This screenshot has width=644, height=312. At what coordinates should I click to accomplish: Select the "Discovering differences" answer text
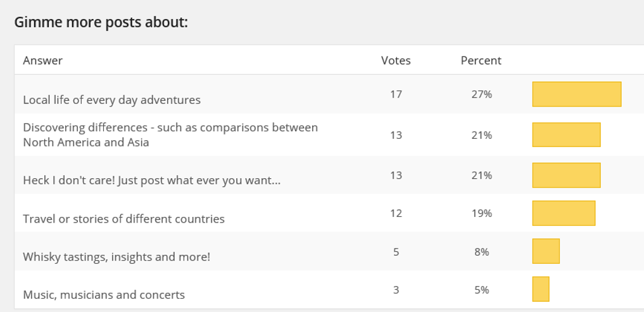click(170, 135)
